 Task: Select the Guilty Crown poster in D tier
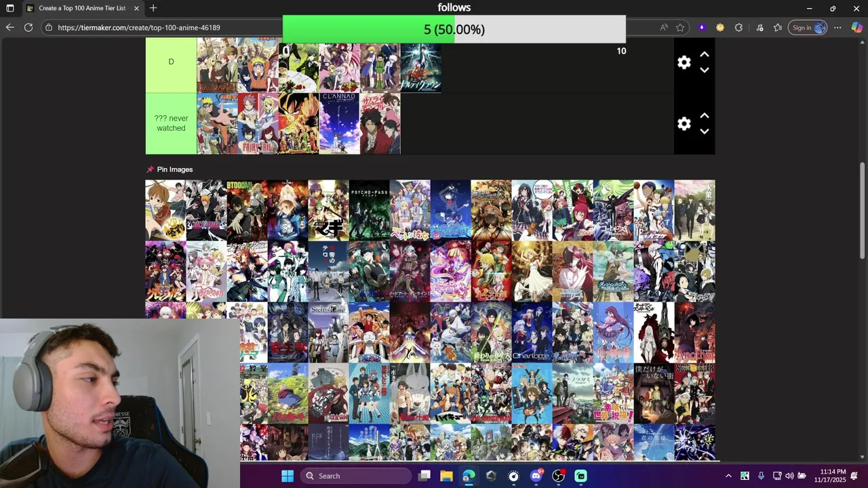[420, 66]
